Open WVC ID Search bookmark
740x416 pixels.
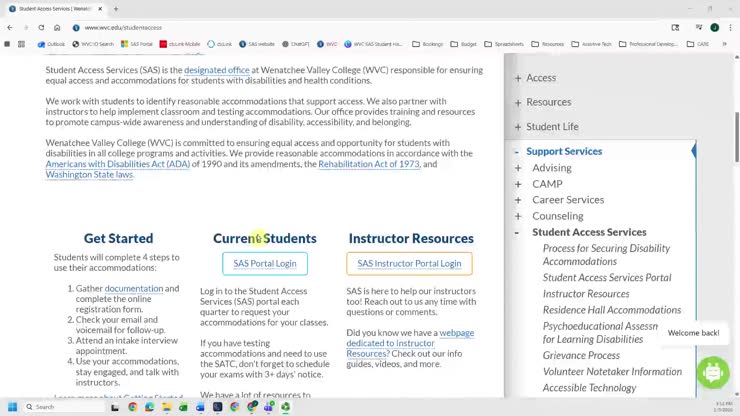coord(93,44)
